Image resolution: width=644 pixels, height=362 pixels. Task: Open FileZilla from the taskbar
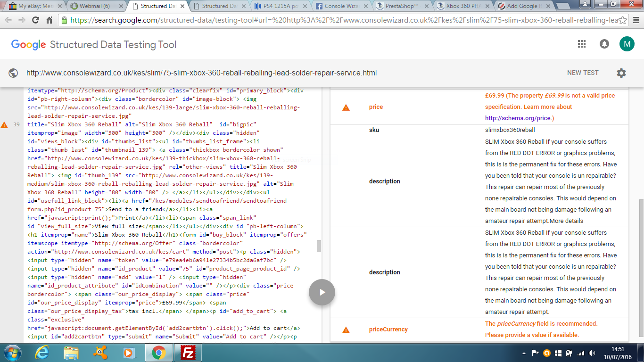click(188, 353)
